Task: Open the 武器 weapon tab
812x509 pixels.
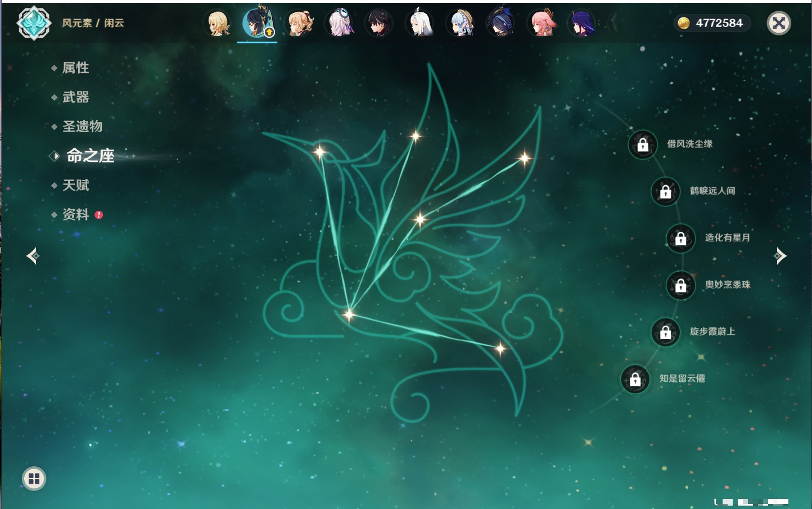Action: (x=75, y=97)
